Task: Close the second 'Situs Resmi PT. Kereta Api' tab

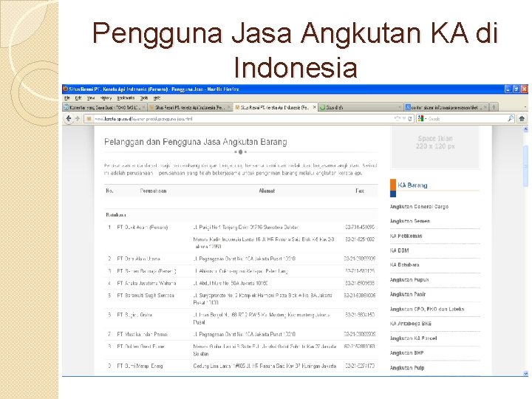Action: (228, 107)
